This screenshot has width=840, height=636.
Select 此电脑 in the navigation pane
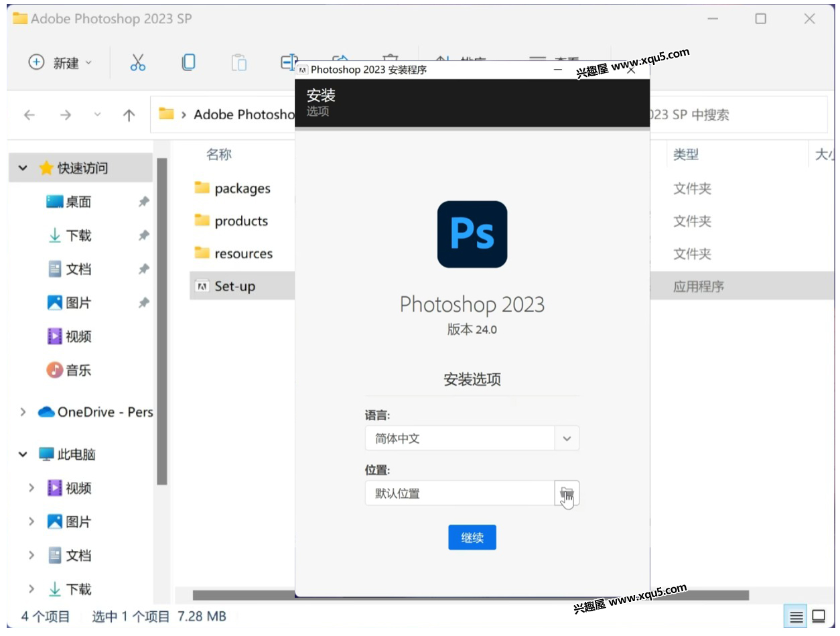click(x=67, y=454)
